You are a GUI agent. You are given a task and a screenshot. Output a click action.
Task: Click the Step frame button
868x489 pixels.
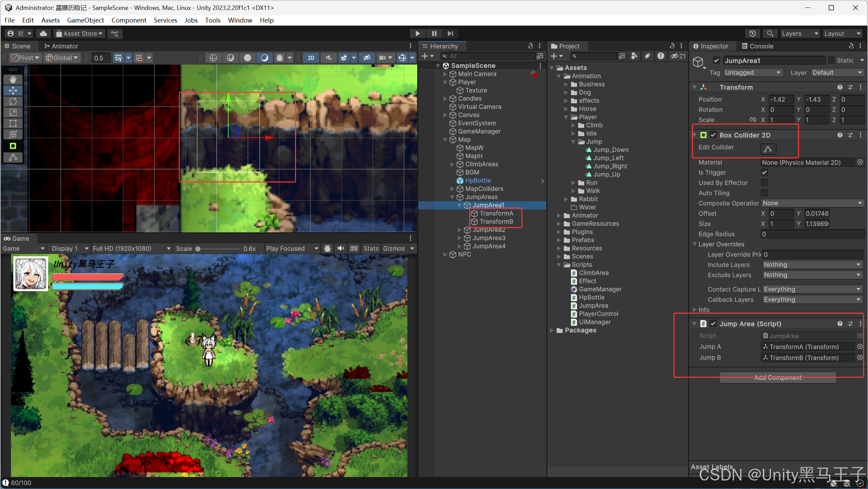point(450,33)
